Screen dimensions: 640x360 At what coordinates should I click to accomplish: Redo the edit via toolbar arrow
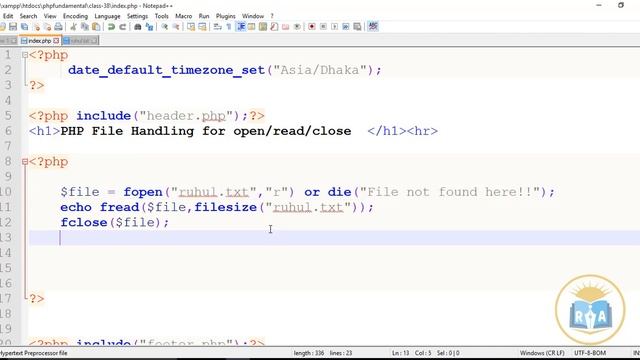click(122, 27)
